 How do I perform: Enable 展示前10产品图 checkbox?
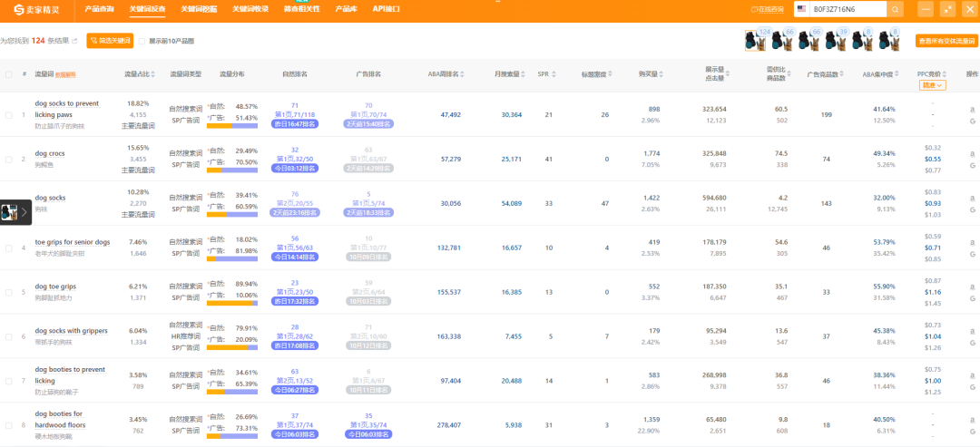[x=143, y=41]
